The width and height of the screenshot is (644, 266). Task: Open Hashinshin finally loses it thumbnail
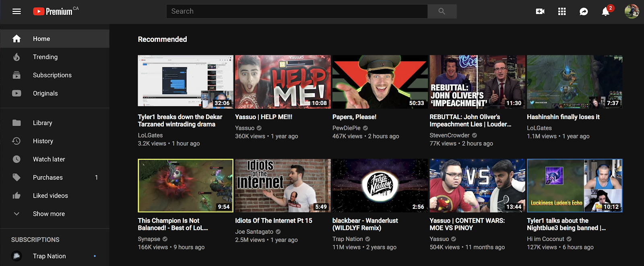pyautogui.click(x=575, y=82)
